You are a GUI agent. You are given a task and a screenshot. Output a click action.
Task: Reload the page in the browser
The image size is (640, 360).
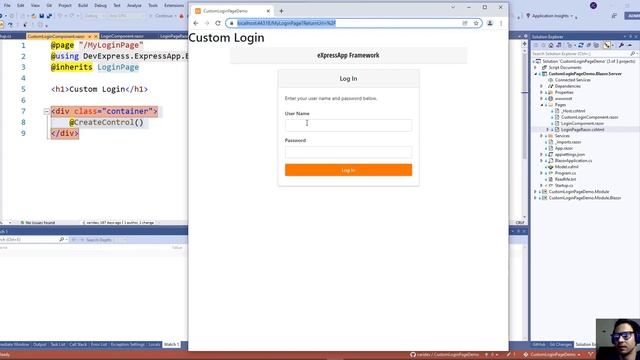tap(218, 23)
